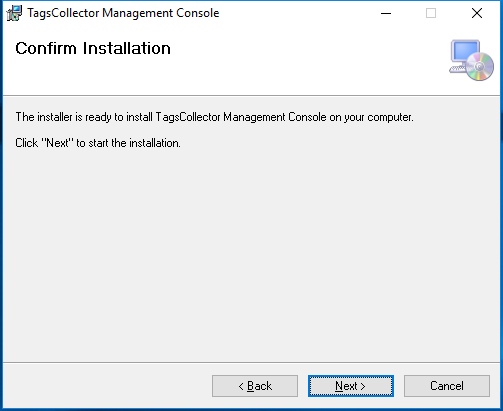Click the TagsCollector Management Console title text
503x411 pixels.
coord(123,13)
